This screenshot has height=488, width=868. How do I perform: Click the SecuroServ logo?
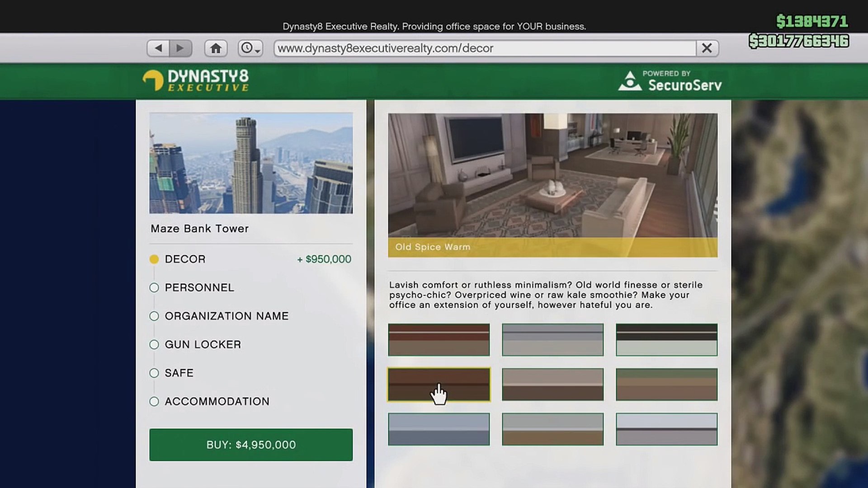(x=670, y=81)
